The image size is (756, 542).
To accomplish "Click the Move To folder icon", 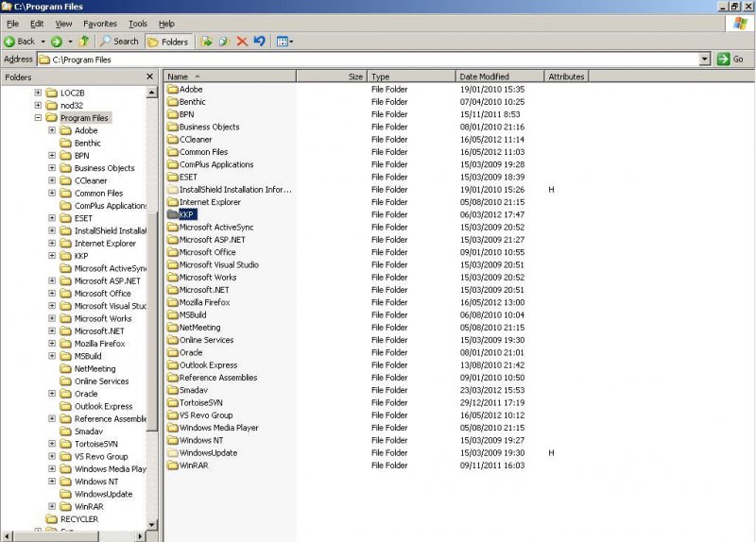I will coord(207,42).
